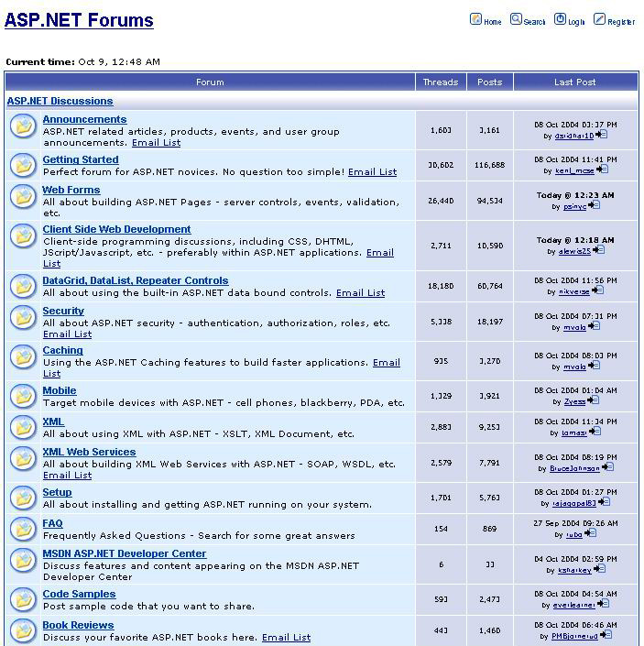The width and height of the screenshot is (644, 646).
Task: Click the folder icon beside Getting Started
Action: (x=23, y=165)
